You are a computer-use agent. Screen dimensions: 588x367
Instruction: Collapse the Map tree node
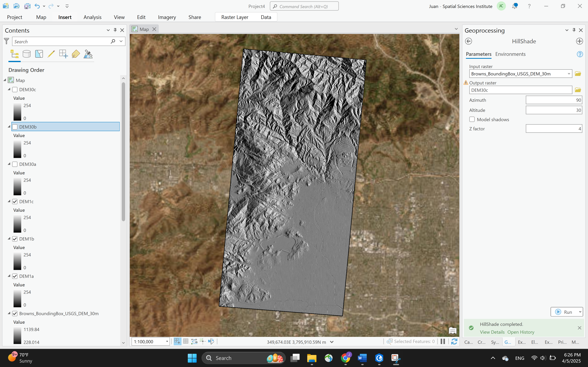click(x=5, y=80)
